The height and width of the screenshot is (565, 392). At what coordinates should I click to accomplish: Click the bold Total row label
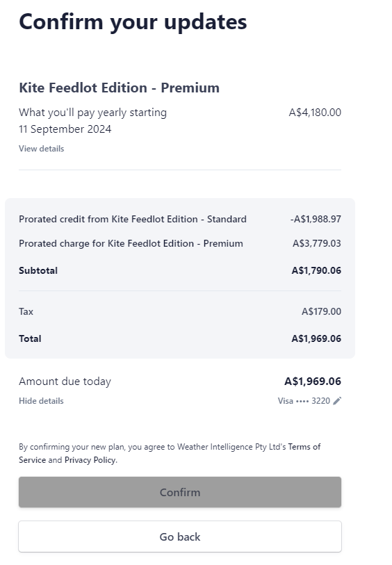[x=30, y=338]
